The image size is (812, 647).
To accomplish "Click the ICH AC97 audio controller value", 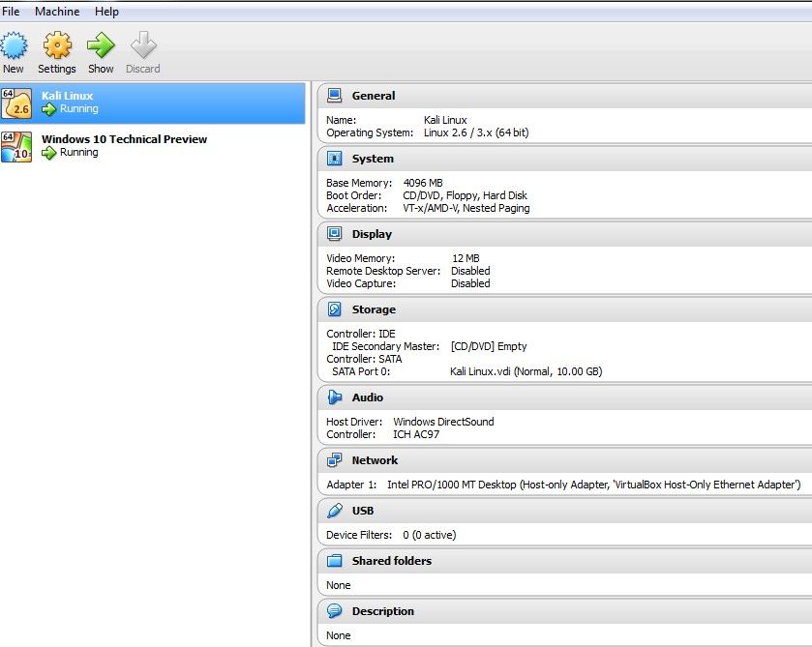I will click(x=416, y=434).
